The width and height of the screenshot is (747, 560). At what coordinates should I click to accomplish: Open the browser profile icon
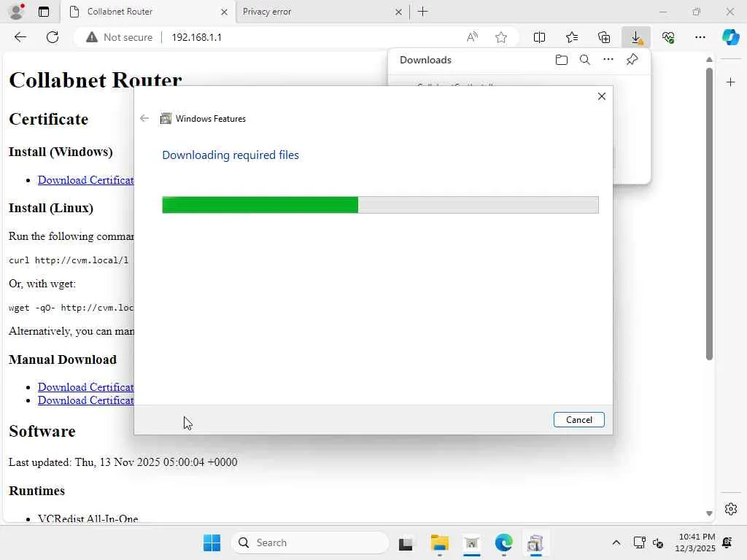coord(17,12)
